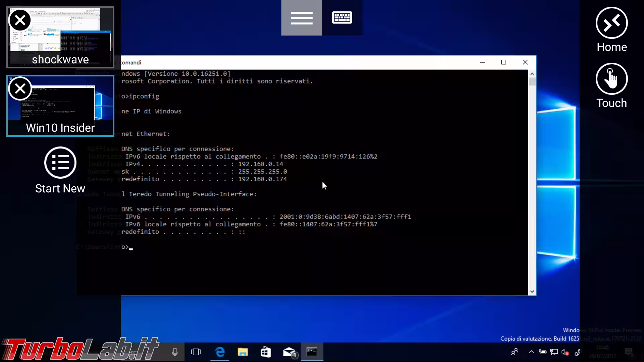
Task: Launch Microsoft Edge from the taskbar
Action: coord(220,352)
